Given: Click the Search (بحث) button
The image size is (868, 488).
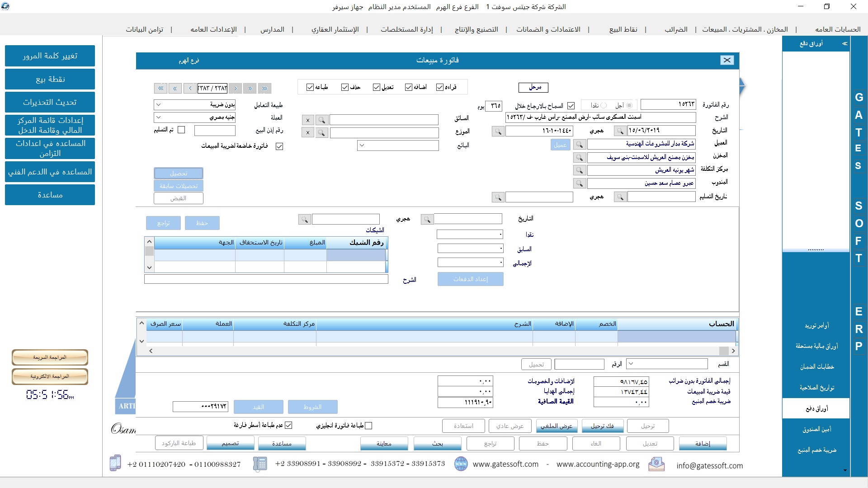Looking at the screenshot, I should click(438, 444).
